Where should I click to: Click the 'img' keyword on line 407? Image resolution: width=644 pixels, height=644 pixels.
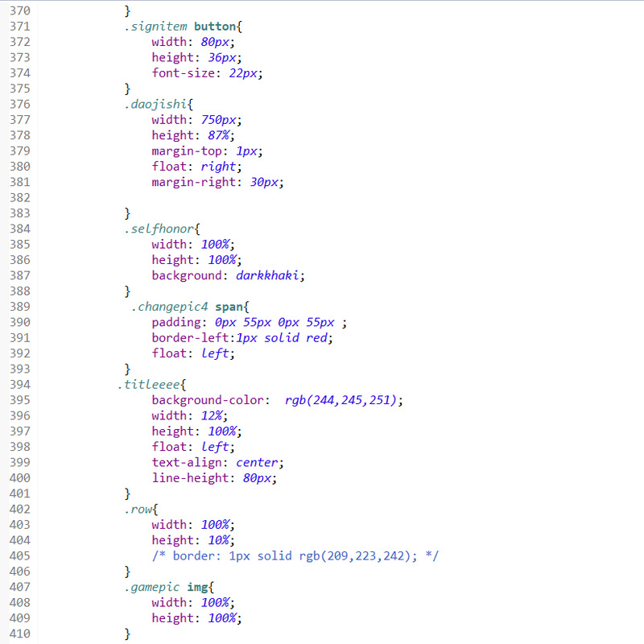[197, 588]
